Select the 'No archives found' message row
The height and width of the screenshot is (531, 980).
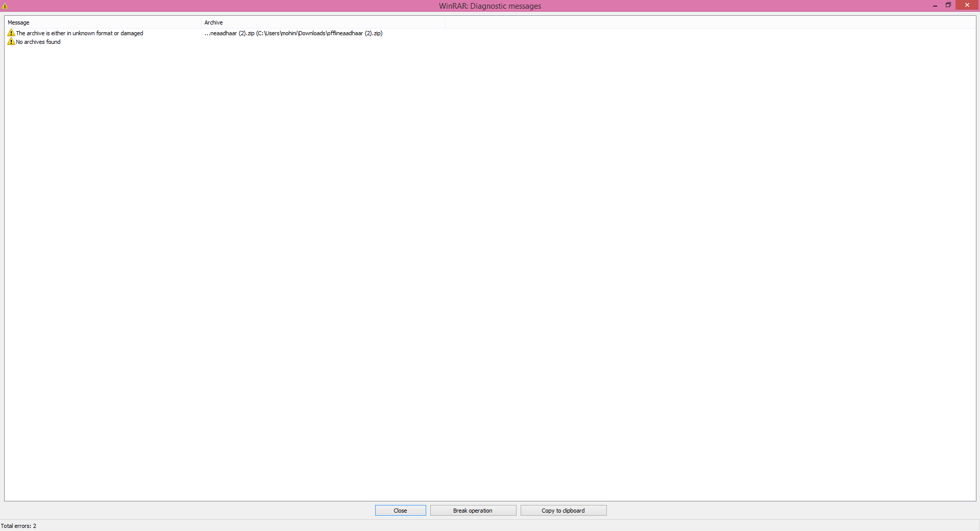coord(38,42)
